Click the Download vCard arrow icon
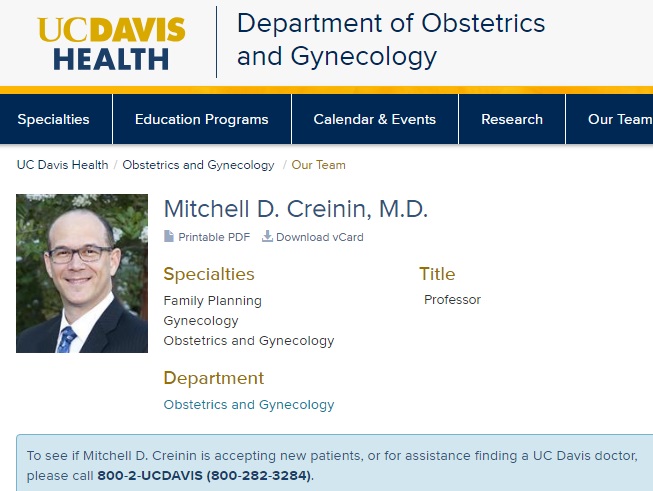This screenshot has height=491, width=653. [x=267, y=236]
